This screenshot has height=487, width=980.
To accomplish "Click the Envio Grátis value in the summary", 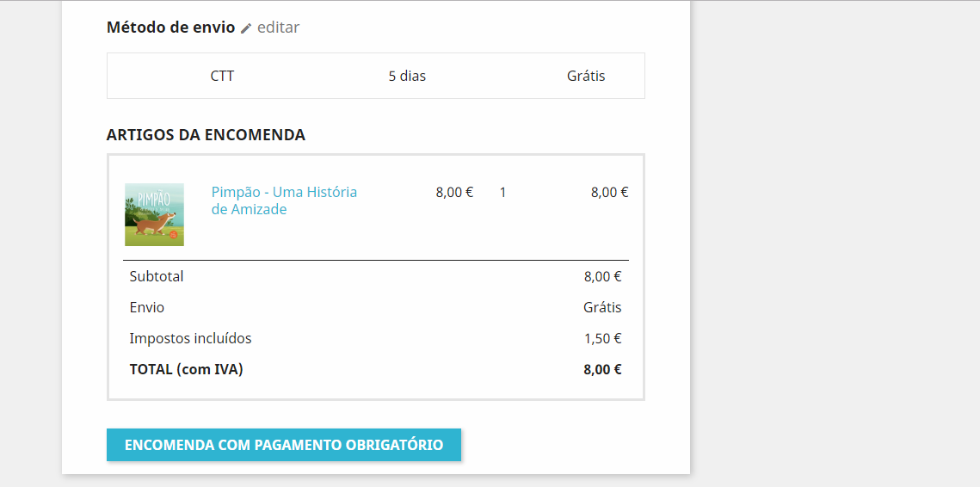I will (602, 307).
